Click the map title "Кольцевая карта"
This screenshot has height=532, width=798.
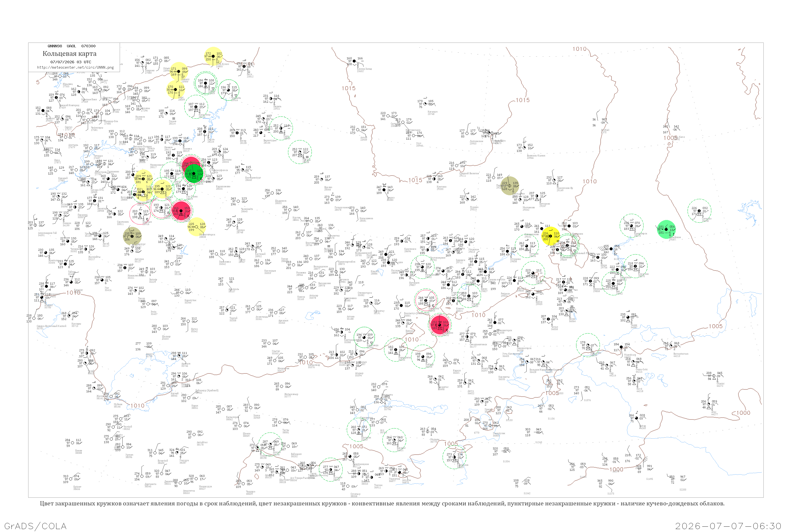coord(69,54)
